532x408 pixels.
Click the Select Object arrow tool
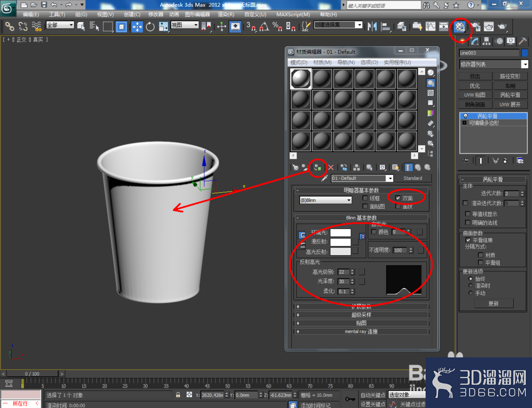click(81, 27)
